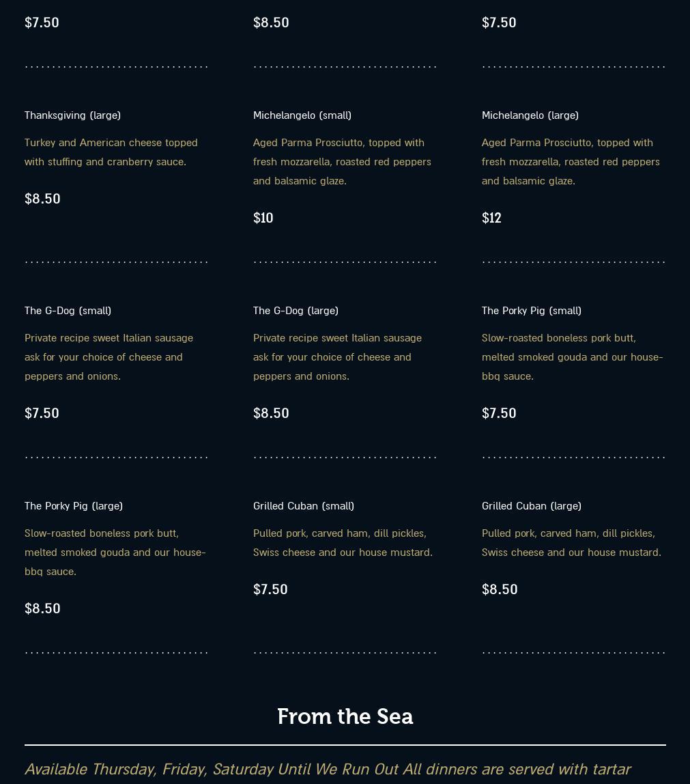The height and width of the screenshot is (784, 690).
Task: Click the $10 Michelangelo small price
Action: coord(263,218)
